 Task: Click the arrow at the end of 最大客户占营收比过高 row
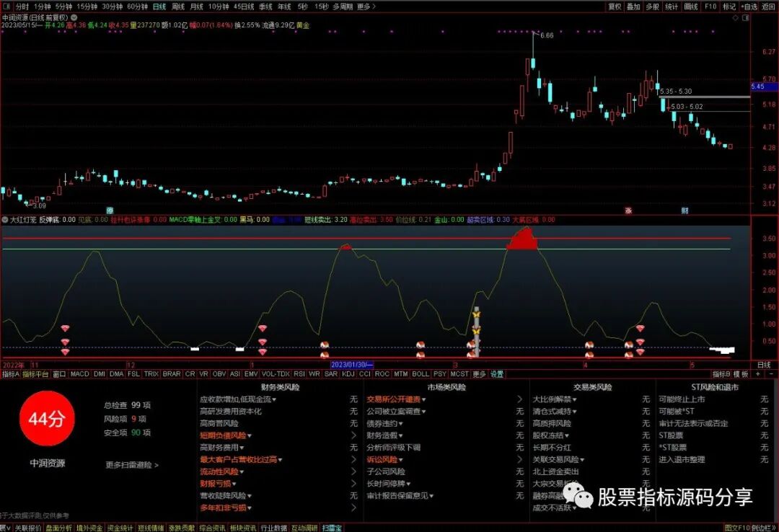tap(353, 459)
